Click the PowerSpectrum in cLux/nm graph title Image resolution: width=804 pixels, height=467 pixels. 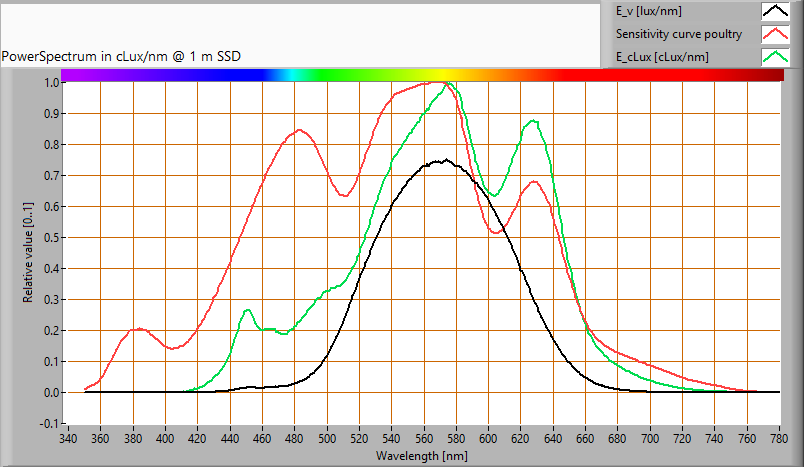[x=121, y=56]
